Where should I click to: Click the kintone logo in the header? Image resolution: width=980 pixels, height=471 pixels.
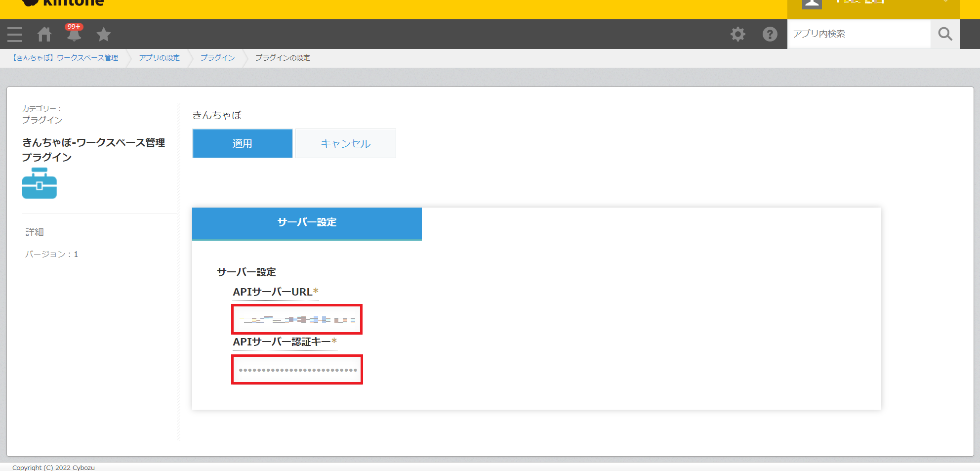tap(64, 3)
